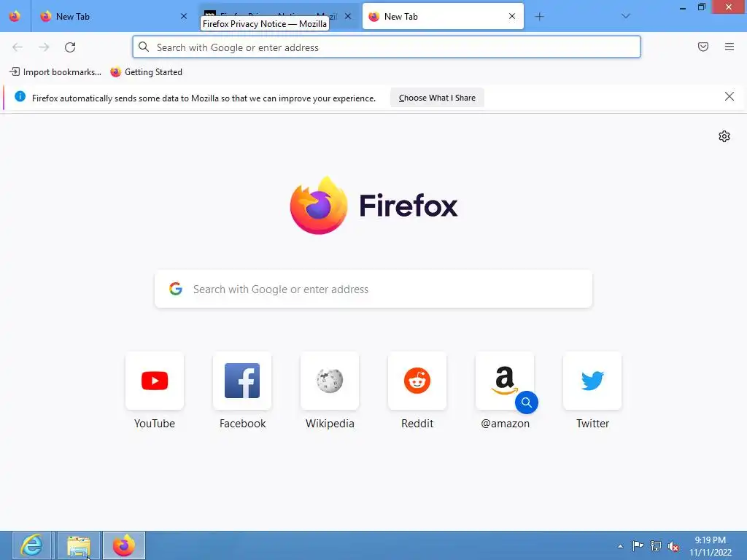Expand the list all tabs dropdown

click(625, 16)
